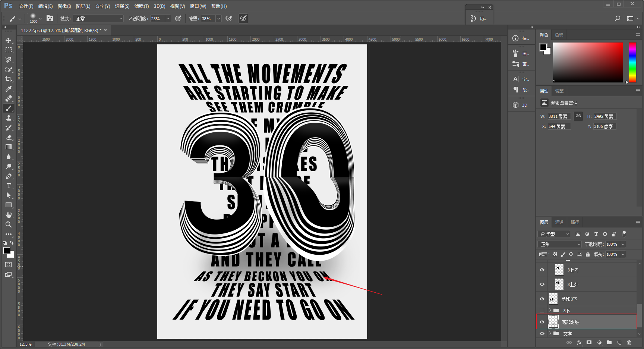Select the Zoom tool
Screen dimensions: 644x349
8,224
